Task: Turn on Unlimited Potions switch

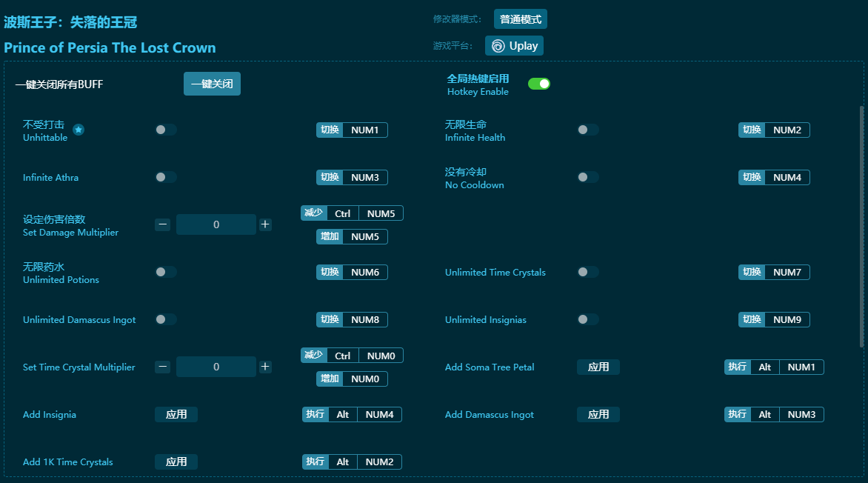Action: point(166,272)
